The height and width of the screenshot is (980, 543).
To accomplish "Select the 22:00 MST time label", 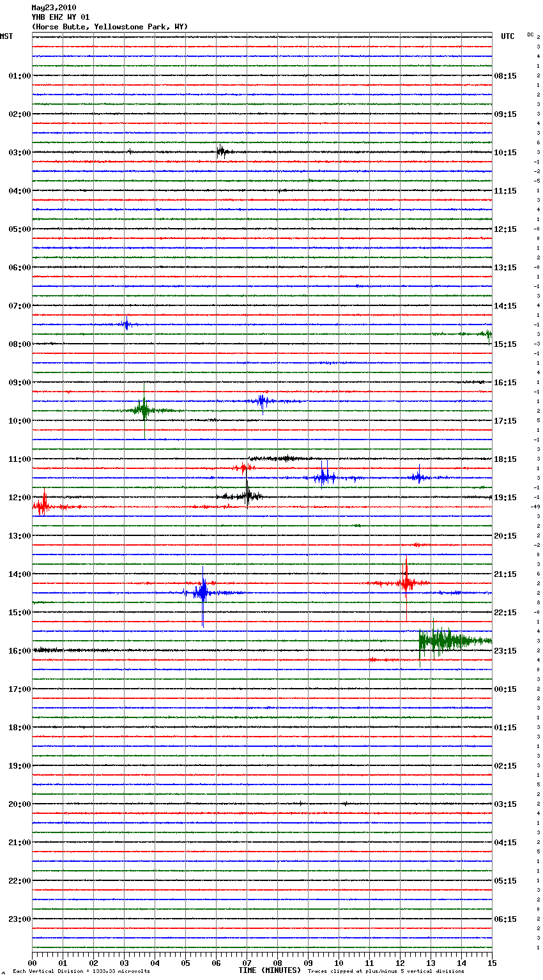I will click(20, 881).
